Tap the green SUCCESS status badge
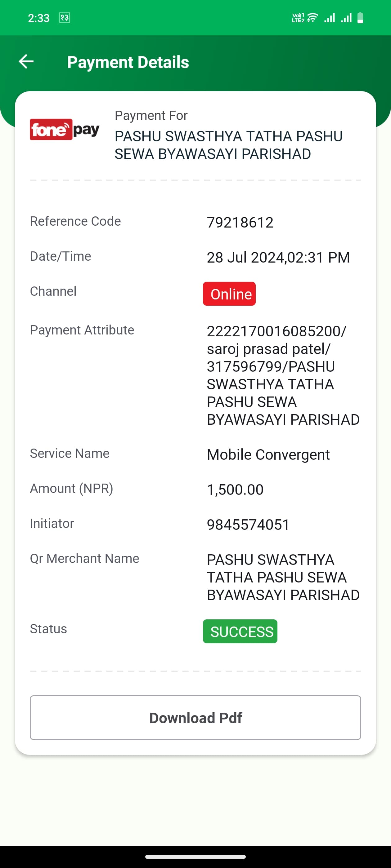Viewport: 391px width, 868px height. coord(240,631)
